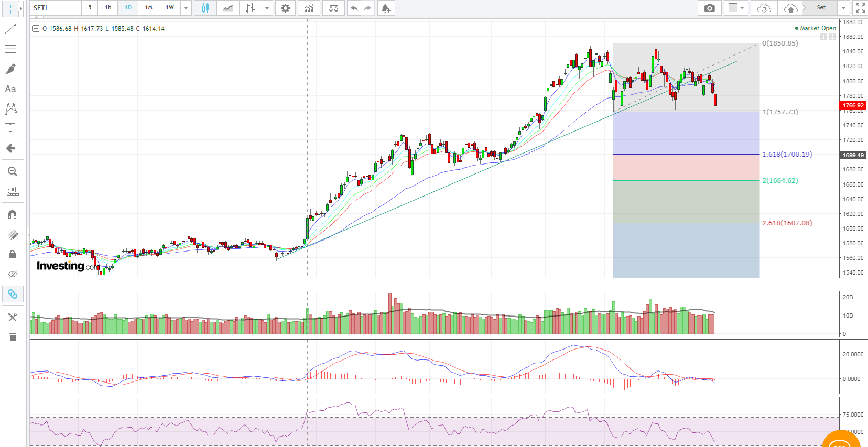This screenshot has height=447, width=868.
Task: Click the 0(1850.85) Fibonacci level label
Action: tap(780, 43)
